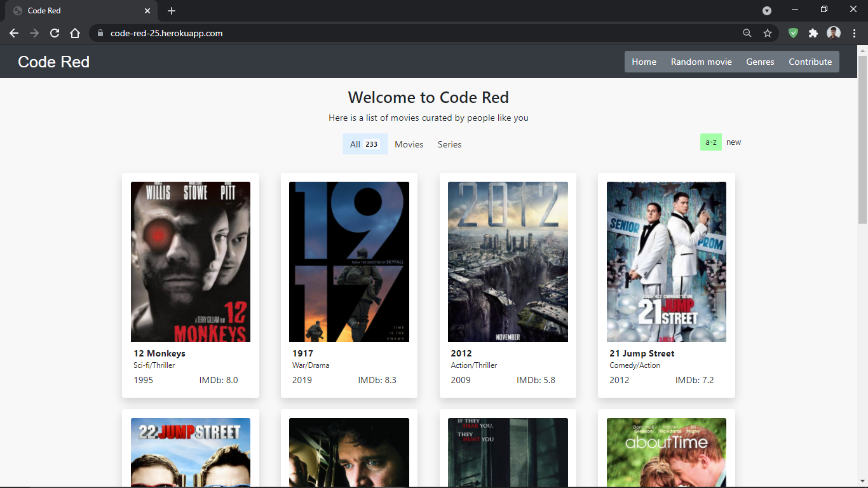Click Welcome to Code Red heading

tap(428, 97)
